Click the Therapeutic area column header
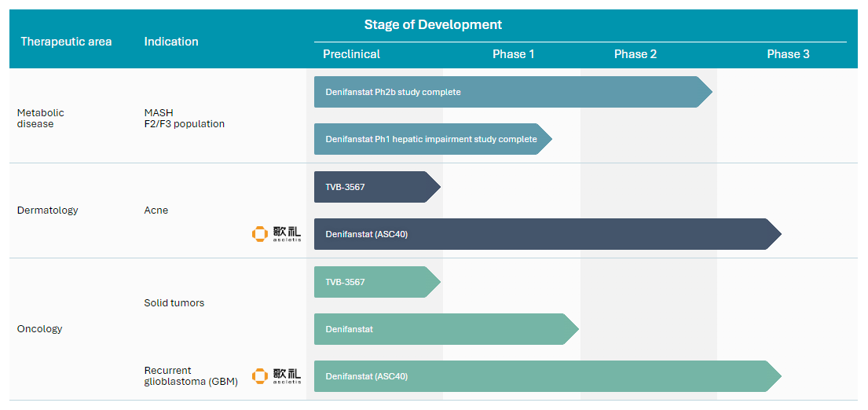The width and height of the screenshot is (868, 410). click(x=66, y=42)
